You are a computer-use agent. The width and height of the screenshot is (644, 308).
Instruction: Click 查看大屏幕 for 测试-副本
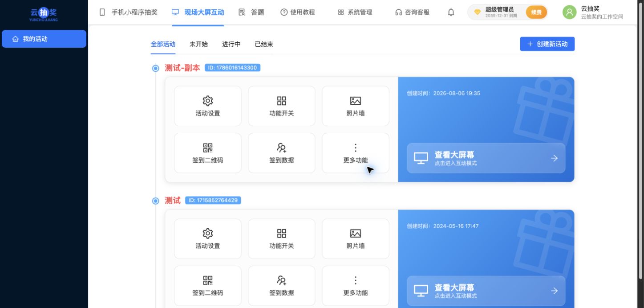(486, 158)
